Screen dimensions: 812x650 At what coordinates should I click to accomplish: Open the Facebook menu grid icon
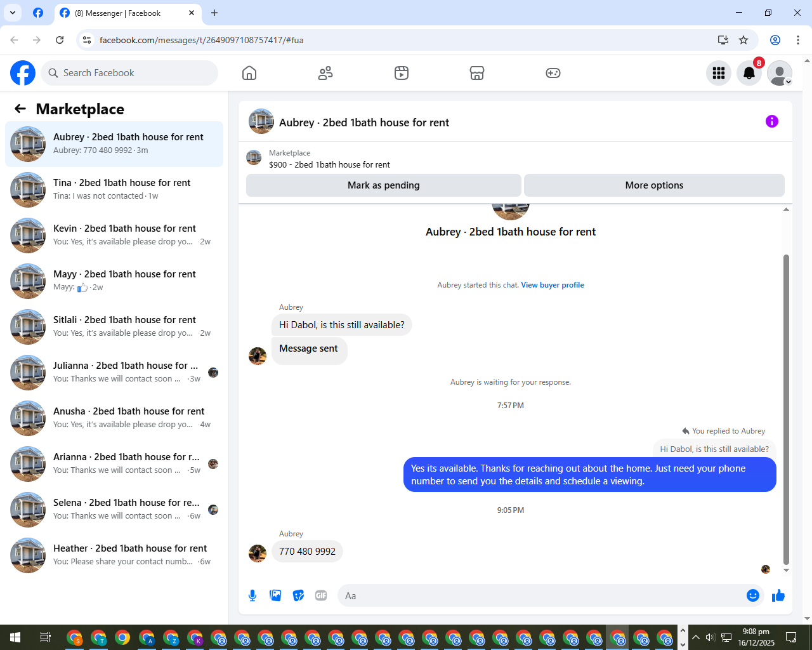tap(719, 73)
